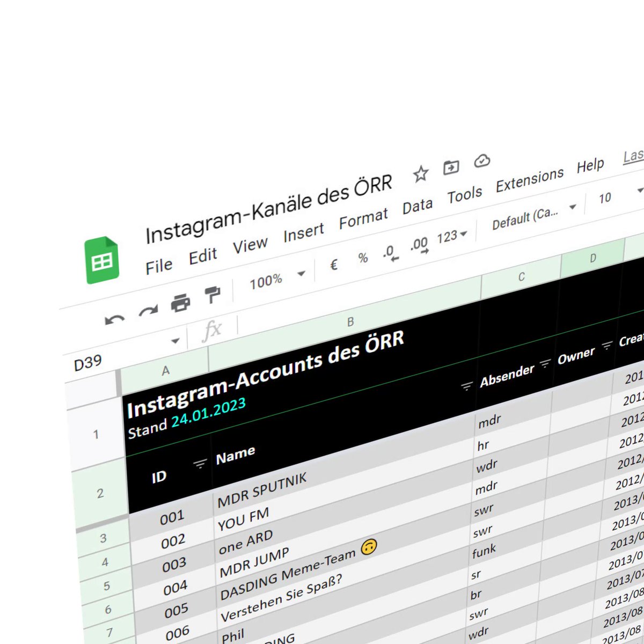Decrease decimal places
The image size is (644, 644).
tap(391, 253)
